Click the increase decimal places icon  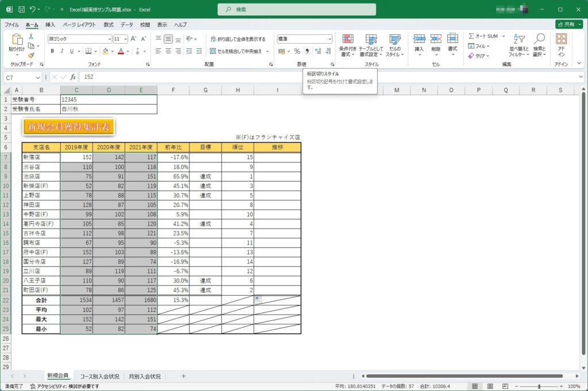click(x=318, y=51)
